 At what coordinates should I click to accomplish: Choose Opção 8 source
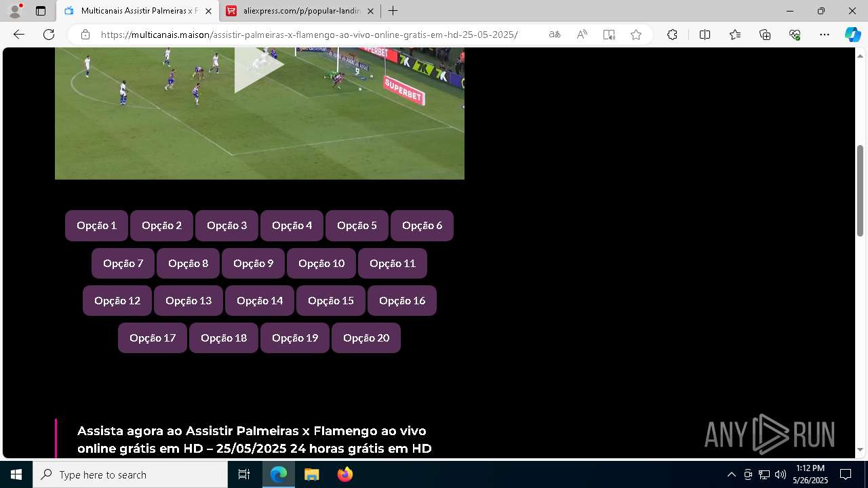click(188, 263)
